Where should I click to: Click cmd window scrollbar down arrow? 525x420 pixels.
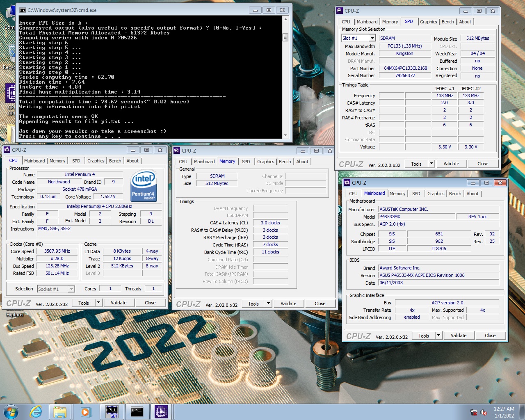click(285, 135)
